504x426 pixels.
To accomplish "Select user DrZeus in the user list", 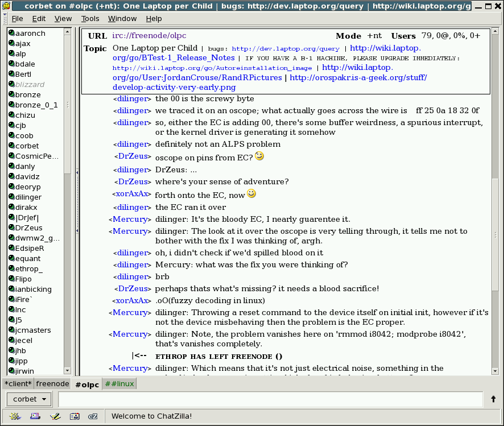I will 28,228.
